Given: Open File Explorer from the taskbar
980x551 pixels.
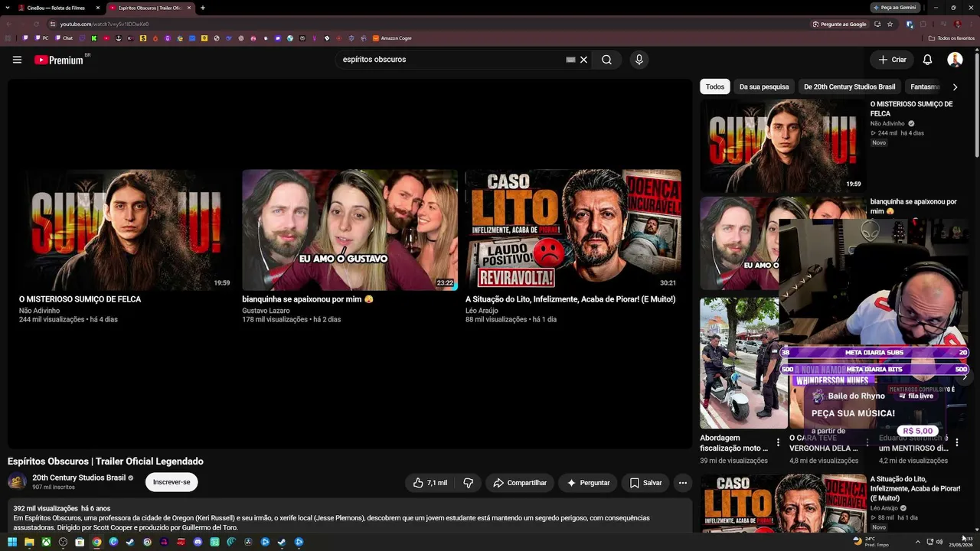Looking at the screenshot, I should [29, 543].
